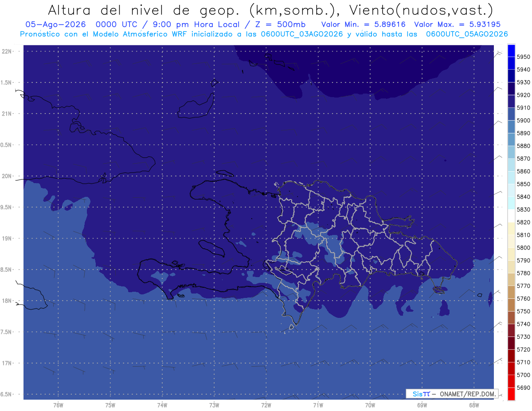Click the '9.5N' latitude label
The height and width of the screenshot is (411, 532).
pos(7,207)
